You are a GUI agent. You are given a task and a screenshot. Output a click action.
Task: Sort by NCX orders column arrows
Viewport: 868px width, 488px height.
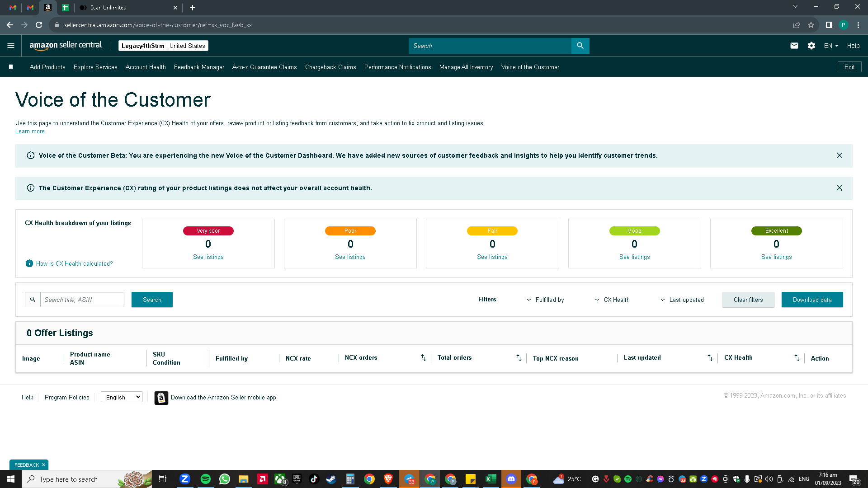(x=424, y=358)
